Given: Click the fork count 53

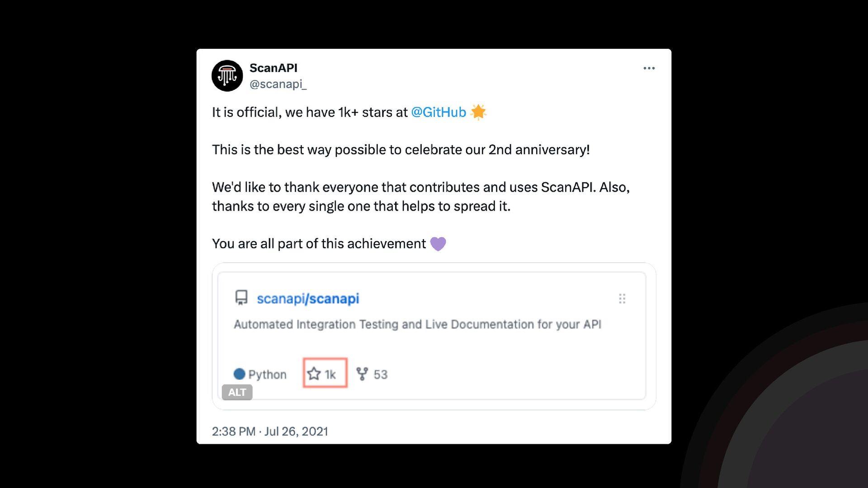Looking at the screenshot, I should click(x=380, y=375).
